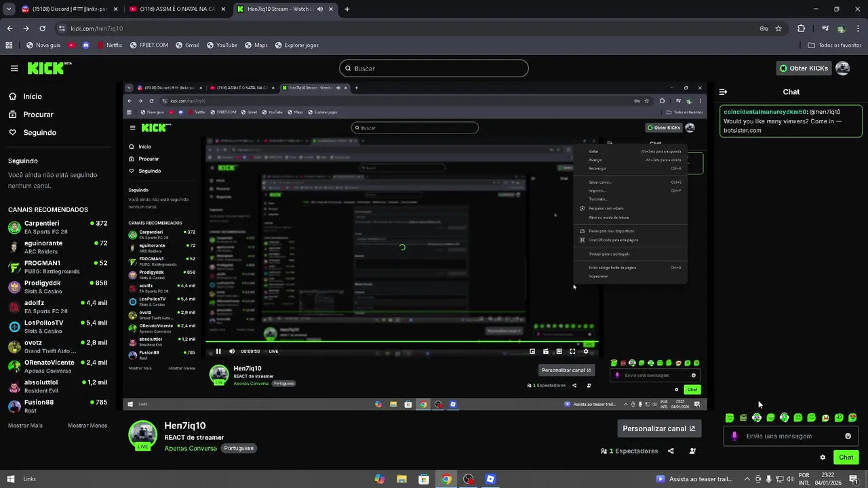Click the share stream icon
The width and height of the screenshot is (868, 488).
click(x=671, y=451)
